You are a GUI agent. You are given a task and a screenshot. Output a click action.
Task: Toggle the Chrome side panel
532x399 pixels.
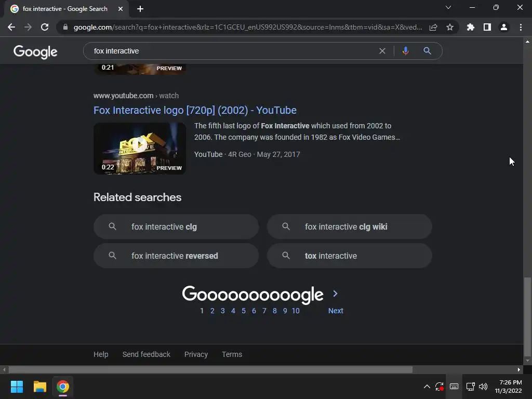click(487, 27)
